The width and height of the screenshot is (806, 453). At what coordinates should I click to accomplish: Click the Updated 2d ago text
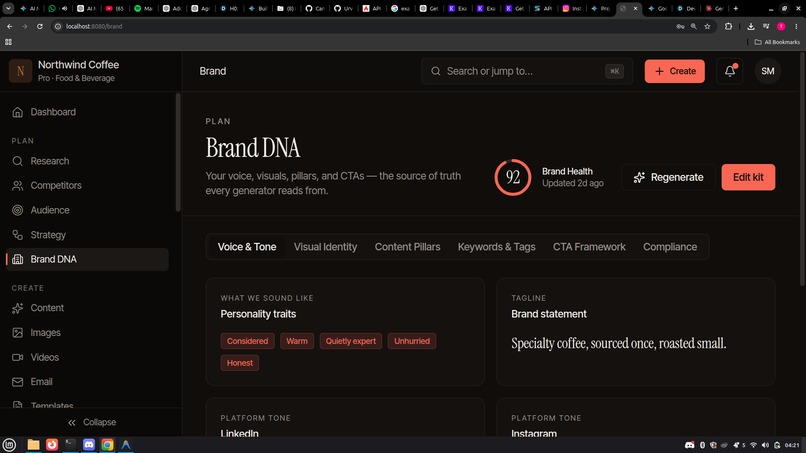coord(573,183)
